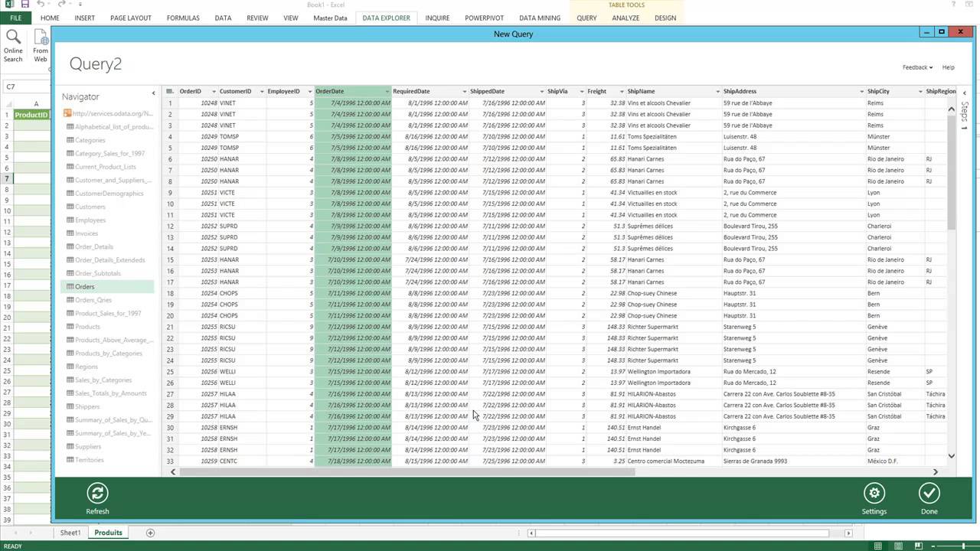
Task: Click the add new sheet plus icon
Action: (150, 533)
